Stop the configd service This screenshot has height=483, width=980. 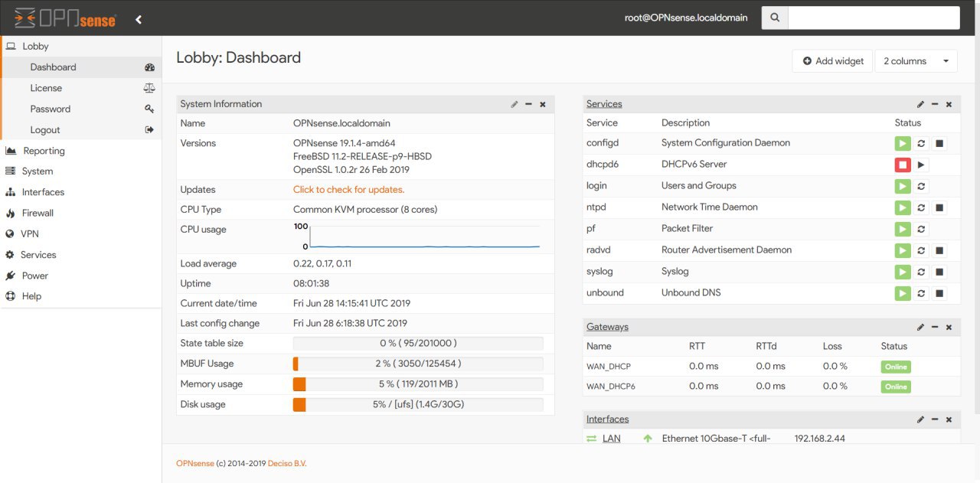pyautogui.click(x=940, y=143)
